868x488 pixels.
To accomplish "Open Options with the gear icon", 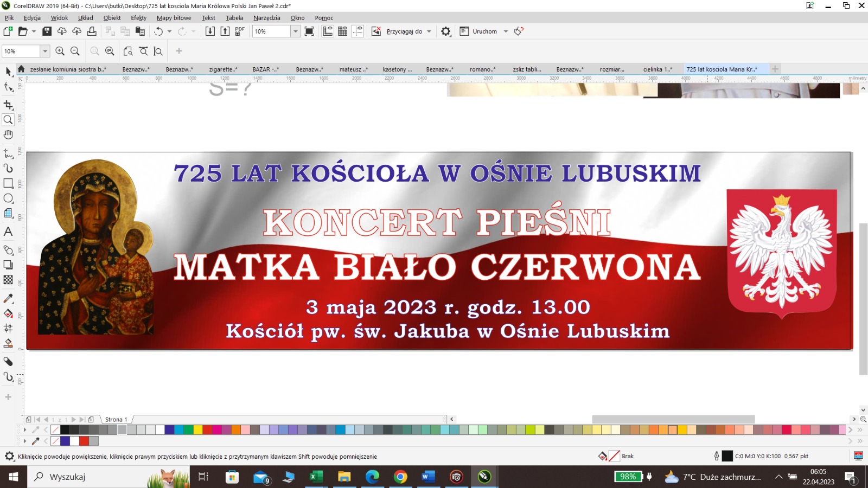I will [446, 31].
